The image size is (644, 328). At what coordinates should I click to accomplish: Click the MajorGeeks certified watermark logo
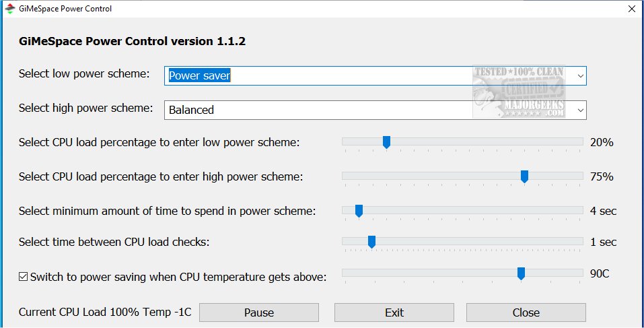coord(520,91)
